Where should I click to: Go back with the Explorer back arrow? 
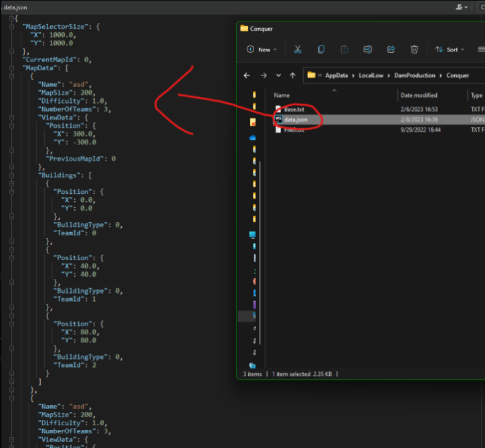point(247,76)
